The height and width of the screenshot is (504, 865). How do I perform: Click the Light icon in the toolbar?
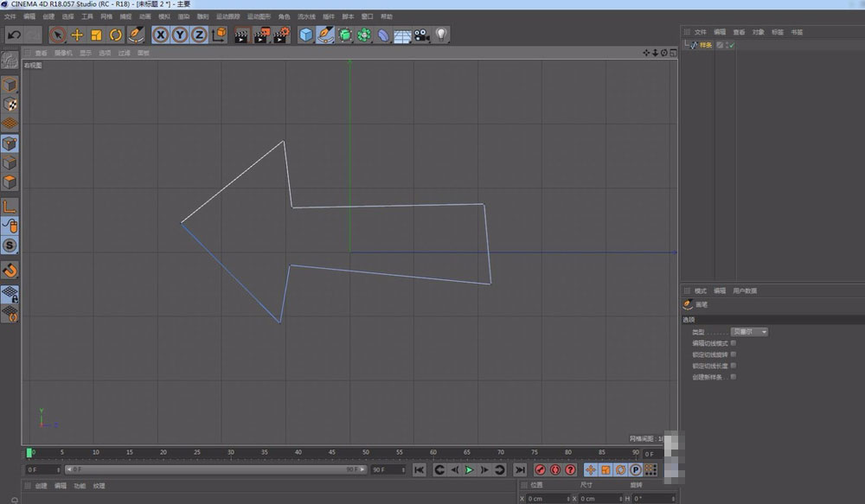coord(439,35)
